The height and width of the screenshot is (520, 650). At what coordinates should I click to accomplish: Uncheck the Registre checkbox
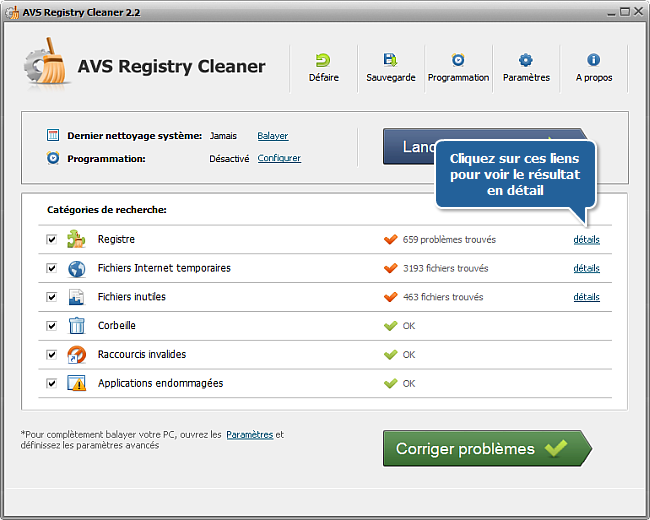click(x=51, y=240)
